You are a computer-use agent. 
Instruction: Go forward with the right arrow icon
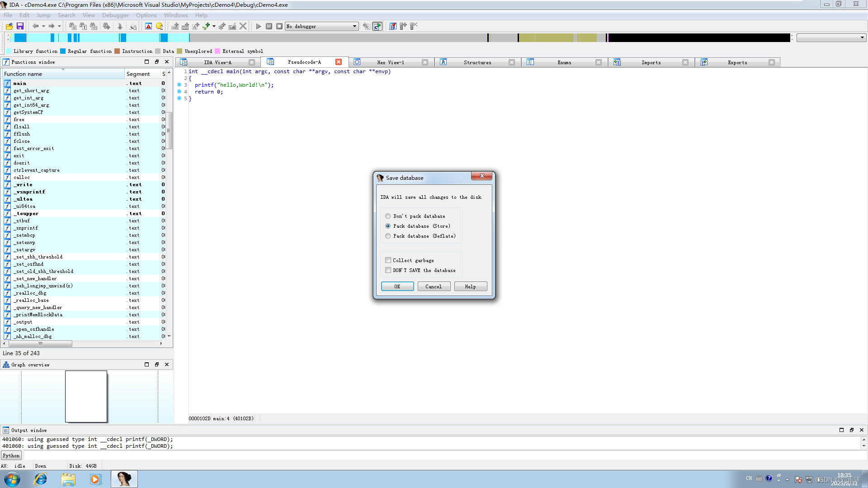point(52,26)
